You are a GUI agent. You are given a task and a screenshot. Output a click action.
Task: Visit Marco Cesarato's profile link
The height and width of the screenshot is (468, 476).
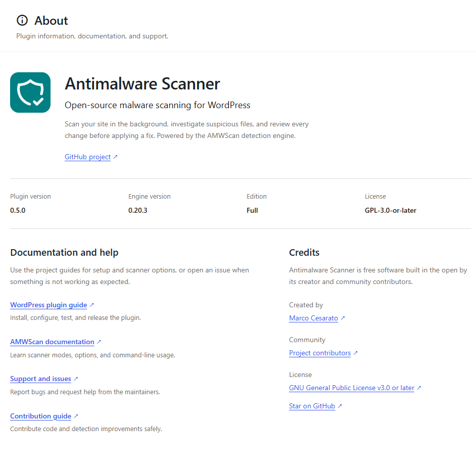pyautogui.click(x=313, y=318)
